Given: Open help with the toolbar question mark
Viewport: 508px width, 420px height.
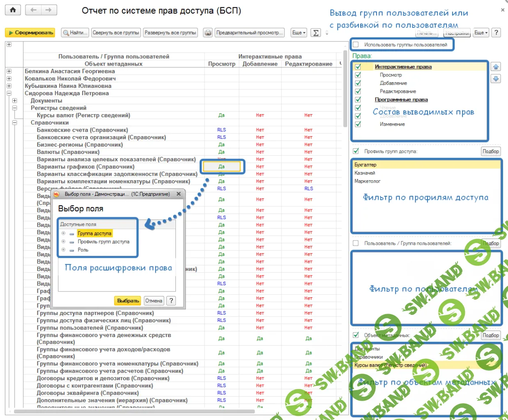Looking at the screenshot, I should [x=496, y=33].
